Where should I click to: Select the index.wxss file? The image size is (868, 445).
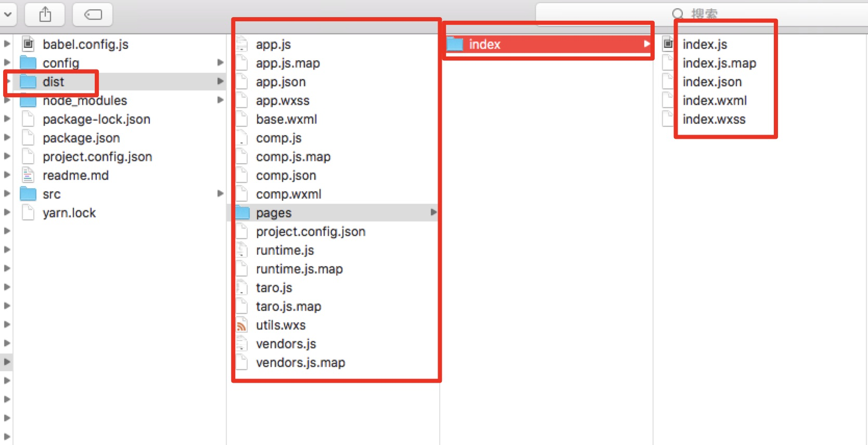tap(714, 119)
